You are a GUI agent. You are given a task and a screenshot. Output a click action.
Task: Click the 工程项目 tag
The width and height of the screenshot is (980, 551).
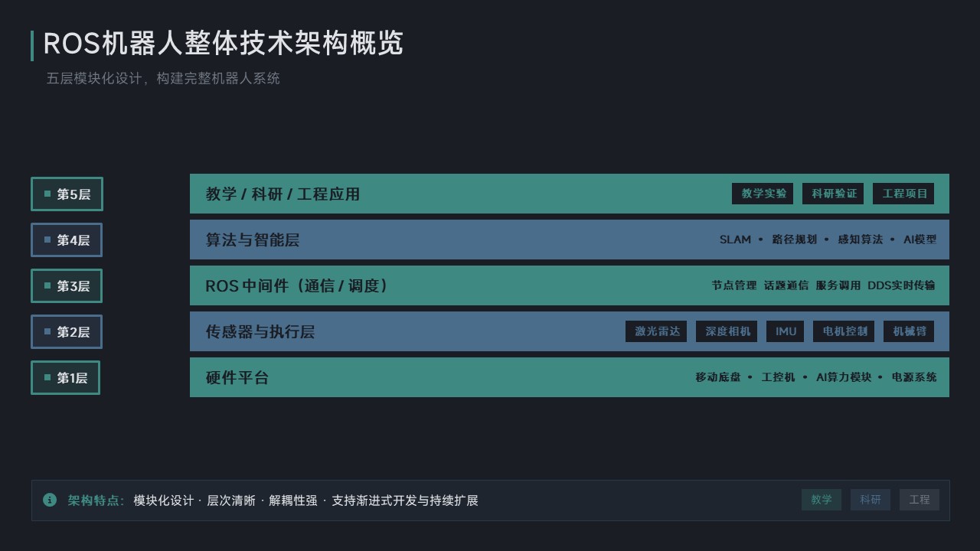click(x=903, y=194)
